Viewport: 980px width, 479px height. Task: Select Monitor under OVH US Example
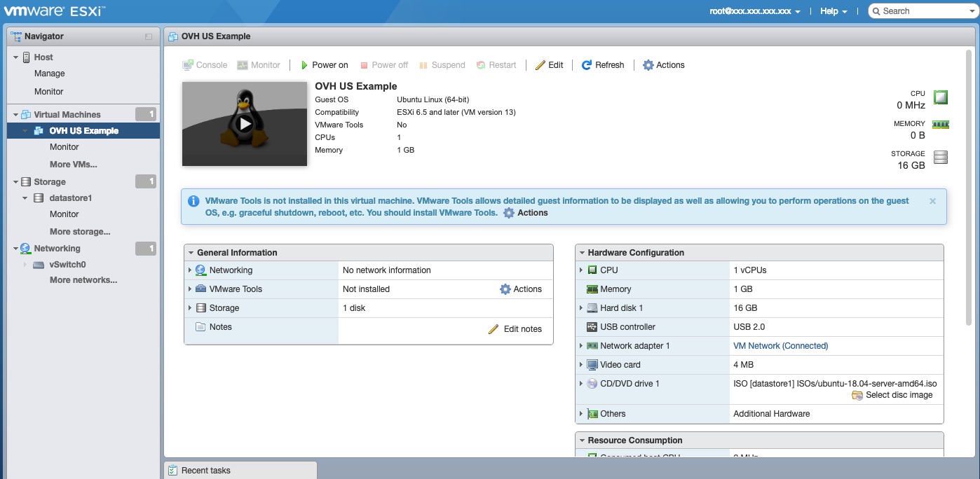tap(64, 147)
